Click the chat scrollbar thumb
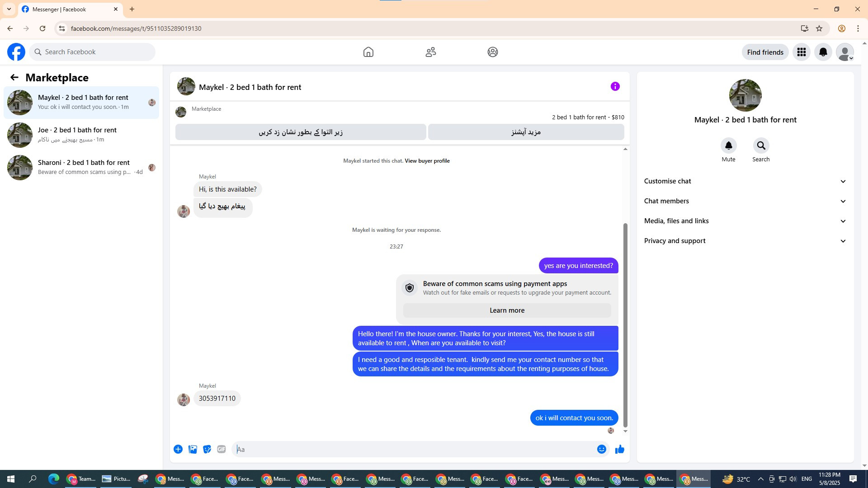Screen dimensions: 868x488 [625, 325]
